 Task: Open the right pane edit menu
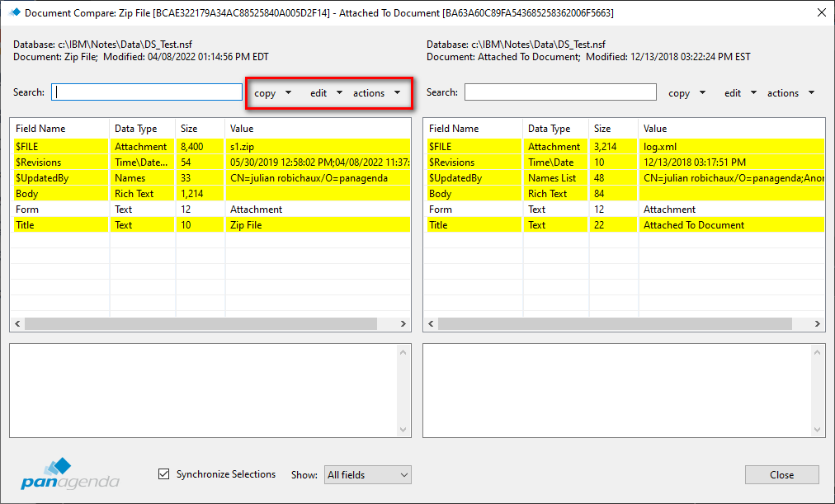tap(740, 93)
